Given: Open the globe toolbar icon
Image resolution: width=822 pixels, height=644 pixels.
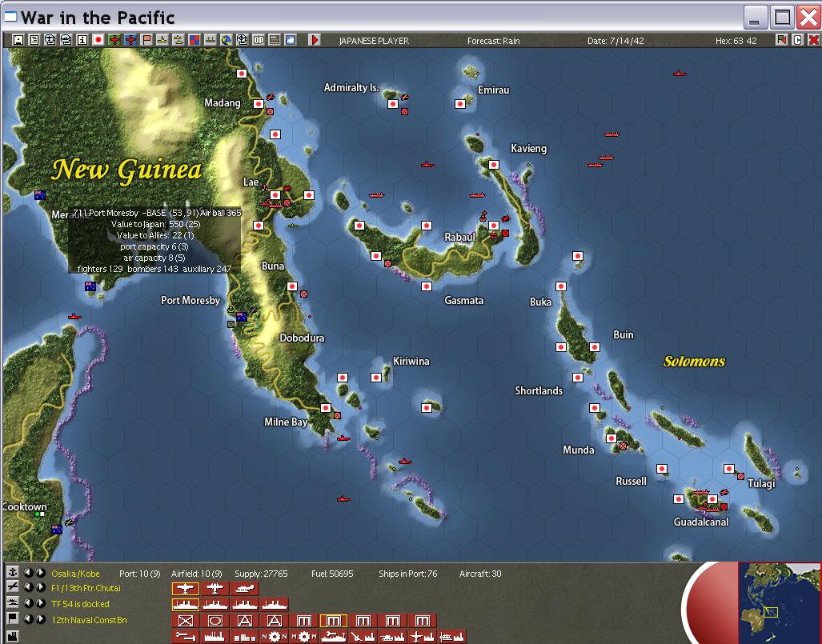Looking at the screenshot, I should coord(227,40).
